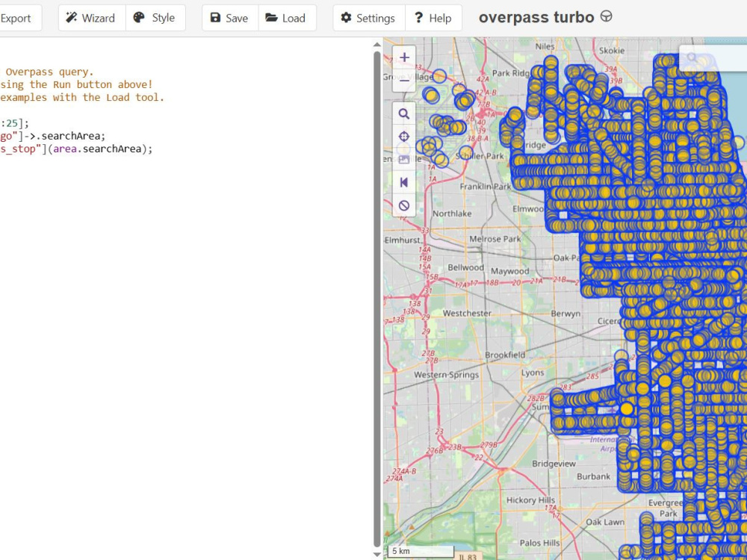The width and height of the screenshot is (747, 560).
Task: Click the Save floppy disk icon
Action: coord(215,18)
